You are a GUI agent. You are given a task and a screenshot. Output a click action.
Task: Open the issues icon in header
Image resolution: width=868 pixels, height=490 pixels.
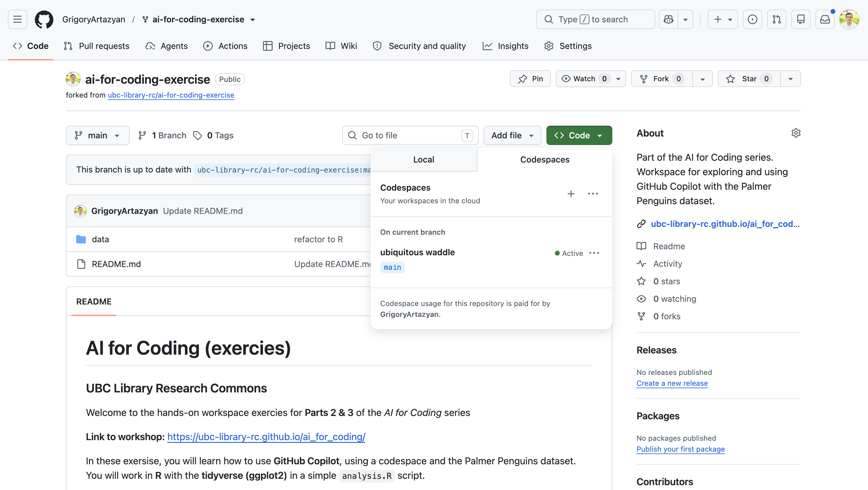click(x=752, y=19)
